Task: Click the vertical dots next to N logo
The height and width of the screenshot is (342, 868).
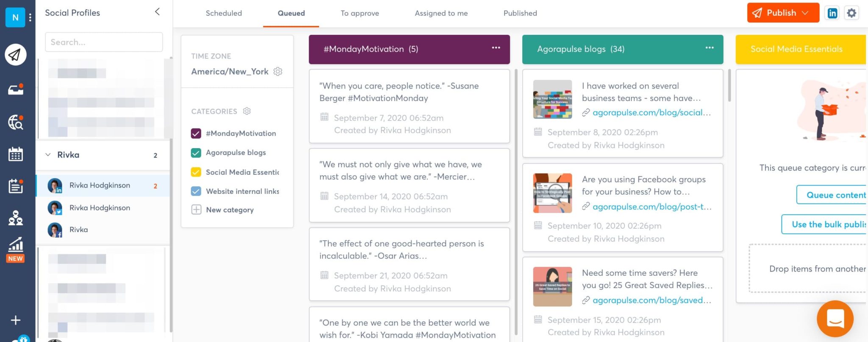Action: 30,17
